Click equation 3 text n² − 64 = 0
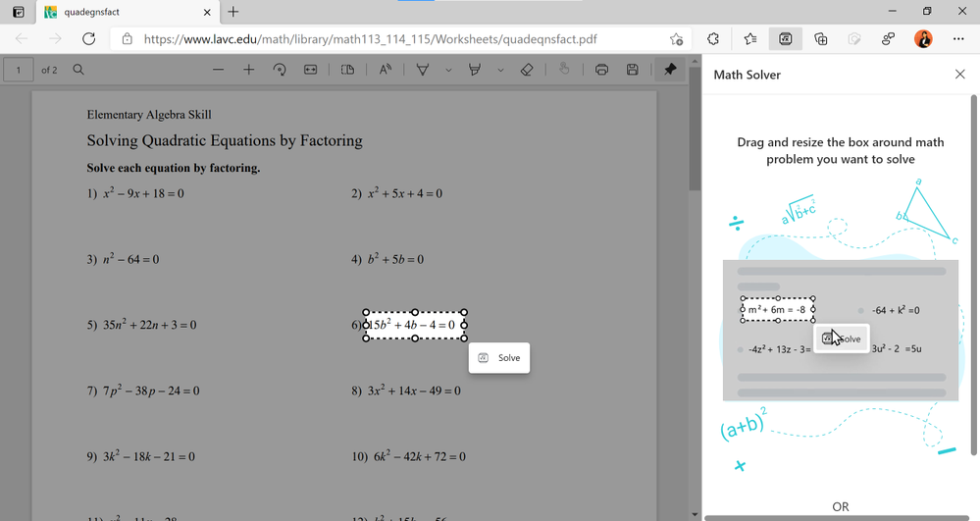 (131, 259)
